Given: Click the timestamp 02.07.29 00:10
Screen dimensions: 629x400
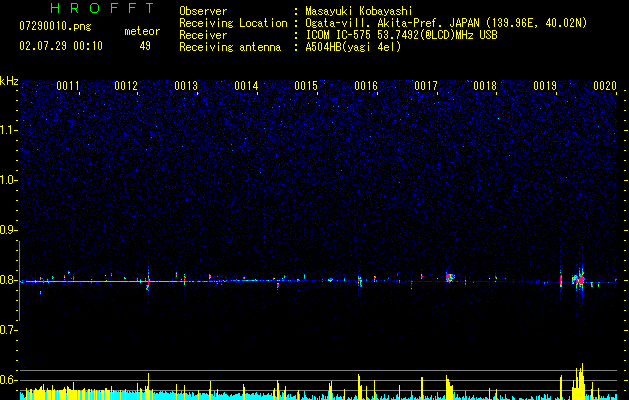Looking at the screenshot, I should point(61,46).
